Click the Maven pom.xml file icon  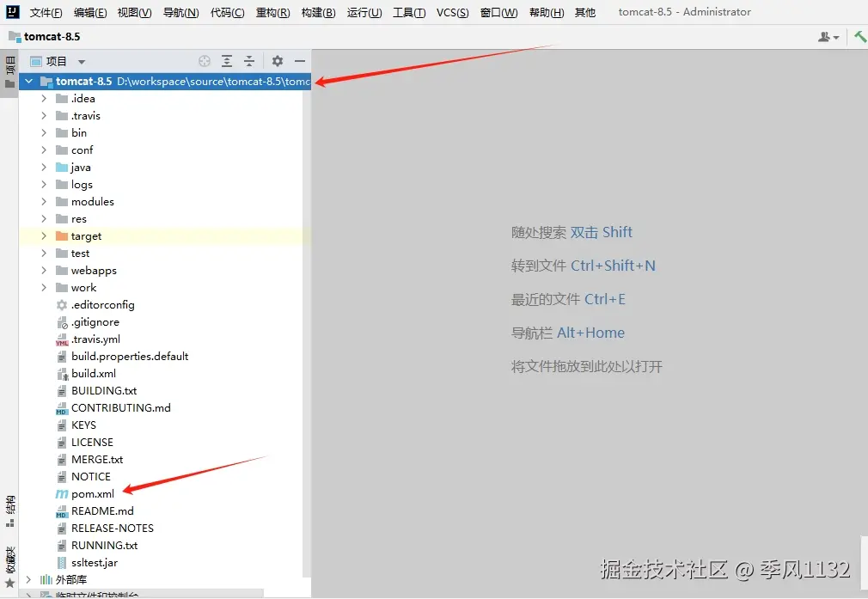(61, 494)
